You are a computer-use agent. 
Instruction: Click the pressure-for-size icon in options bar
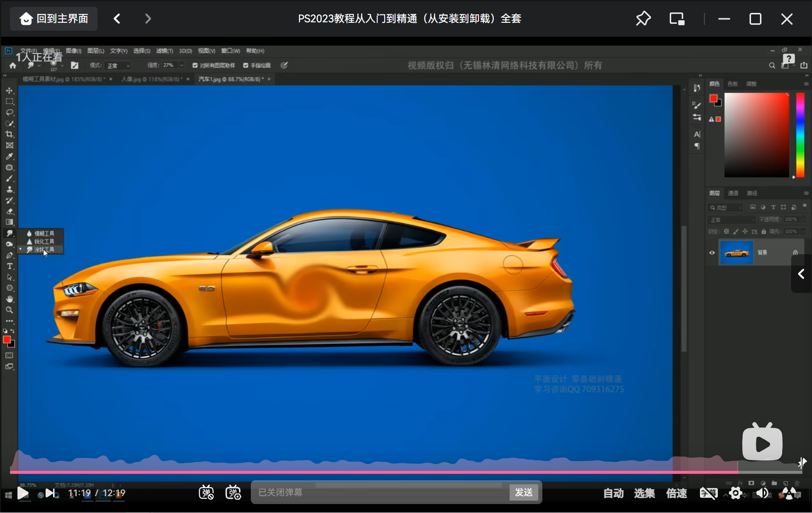click(x=284, y=65)
